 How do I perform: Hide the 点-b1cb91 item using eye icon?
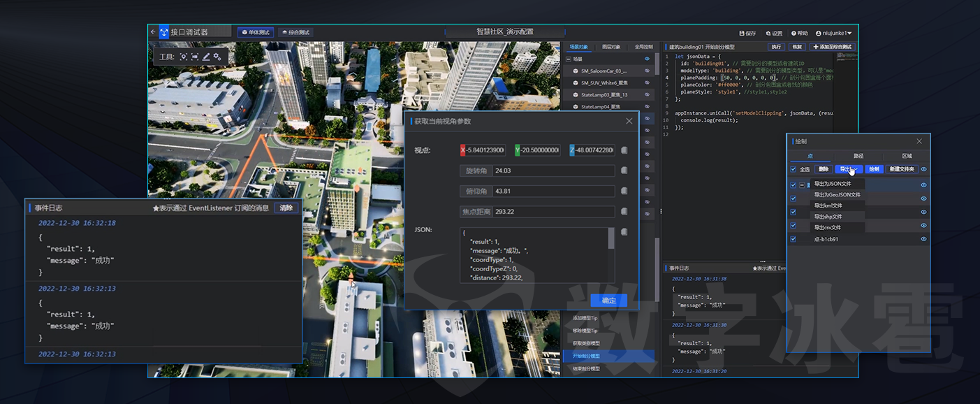pyautogui.click(x=923, y=239)
